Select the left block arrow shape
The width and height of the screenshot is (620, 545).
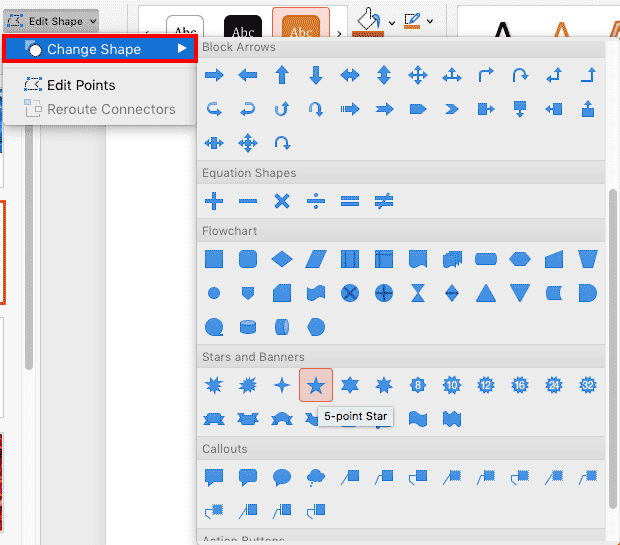pyautogui.click(x=248, y=75)
